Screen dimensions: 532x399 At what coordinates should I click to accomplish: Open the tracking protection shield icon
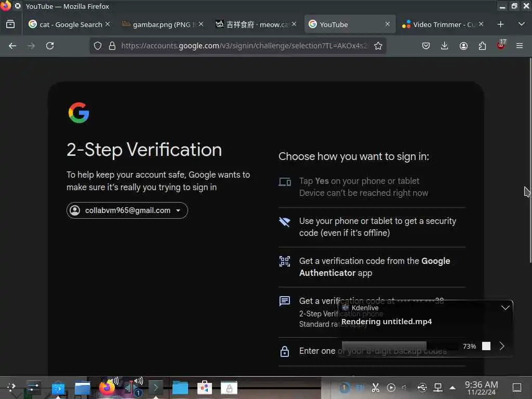click(98, 46)
